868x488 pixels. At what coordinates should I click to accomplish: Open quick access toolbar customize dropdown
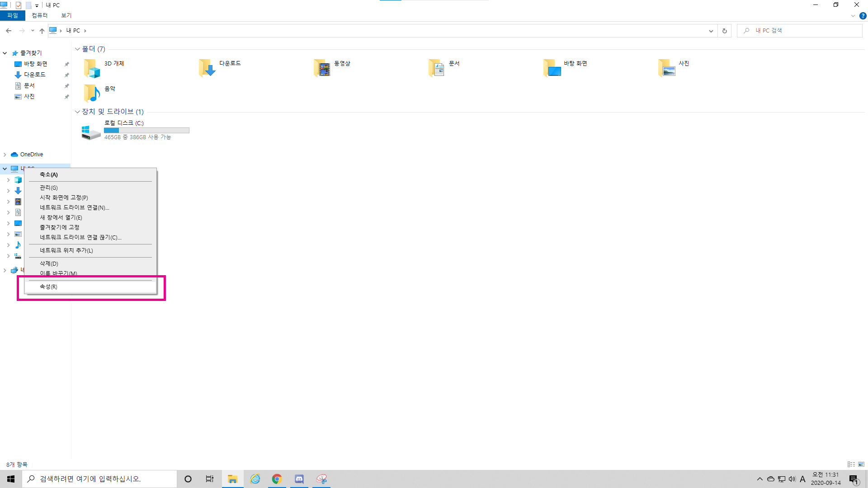click(x=37, y=6)
